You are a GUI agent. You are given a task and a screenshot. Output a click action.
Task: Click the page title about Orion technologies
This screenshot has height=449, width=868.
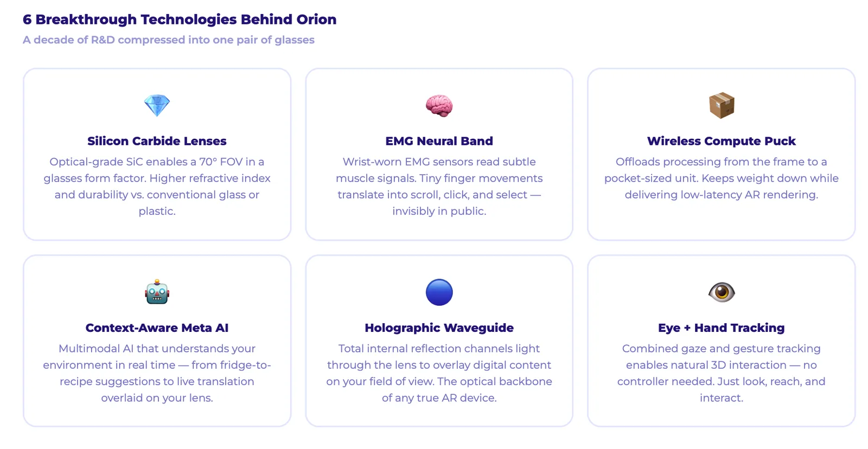pos(180,20)
